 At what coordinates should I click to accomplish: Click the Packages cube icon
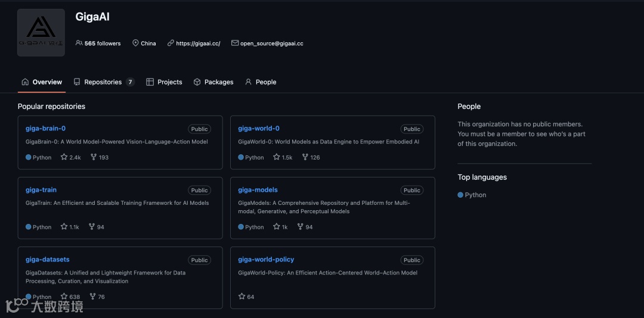tap(197, 82)
